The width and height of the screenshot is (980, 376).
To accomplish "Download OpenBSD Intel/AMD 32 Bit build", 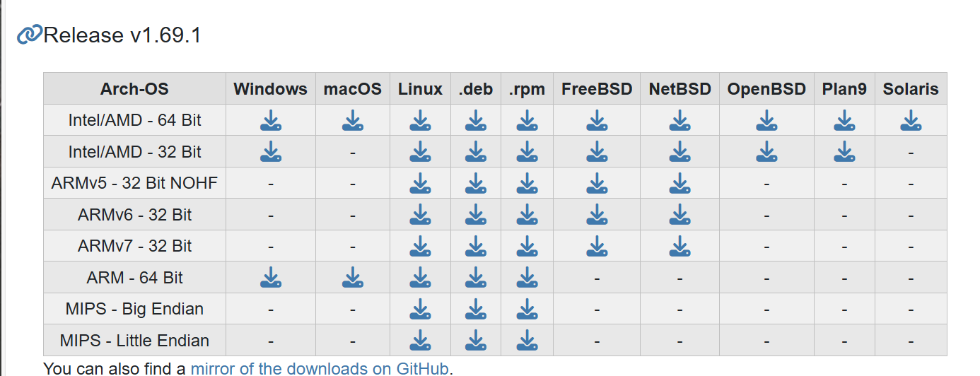I will point(766,152).
